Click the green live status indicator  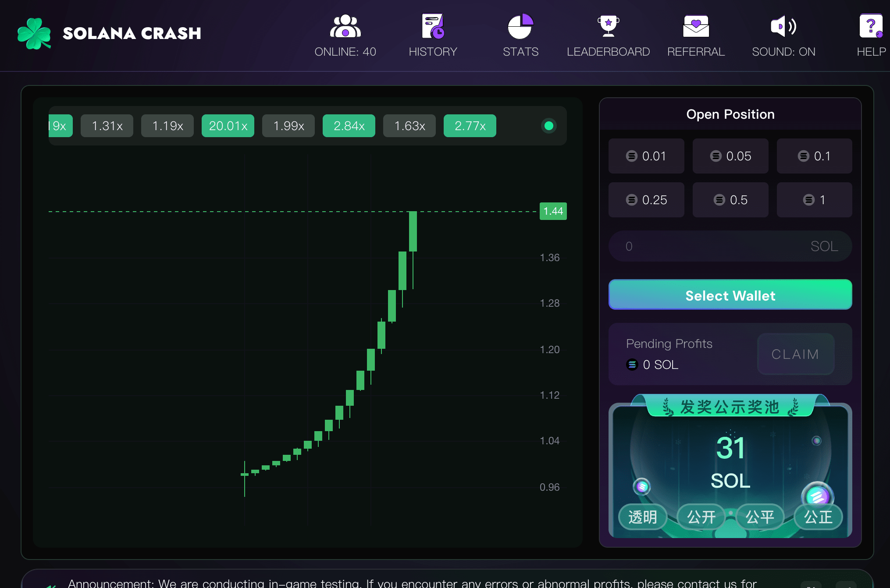point(548,126)
